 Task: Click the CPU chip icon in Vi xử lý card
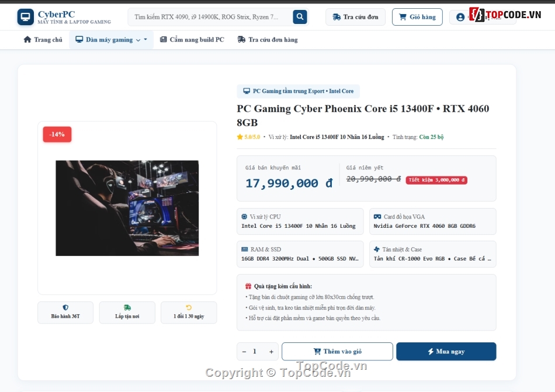[x=244, y=217]
